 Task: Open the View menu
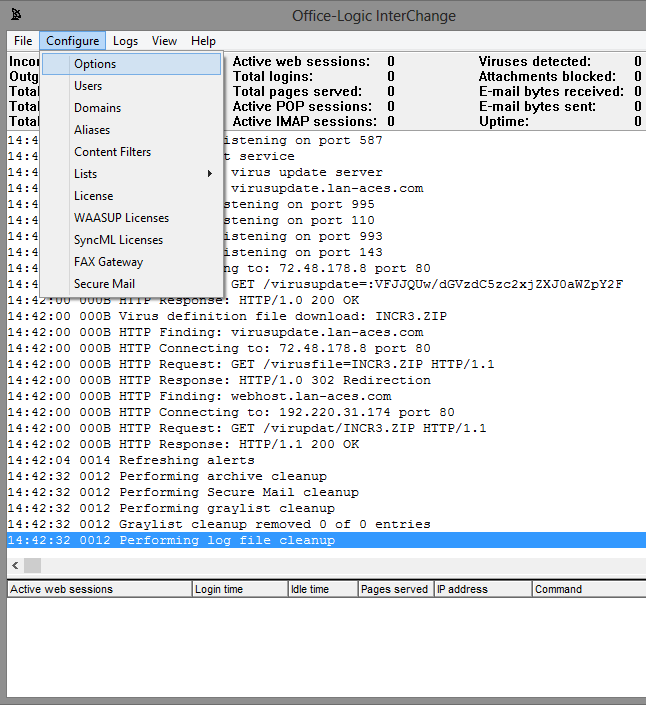[164, 41]
